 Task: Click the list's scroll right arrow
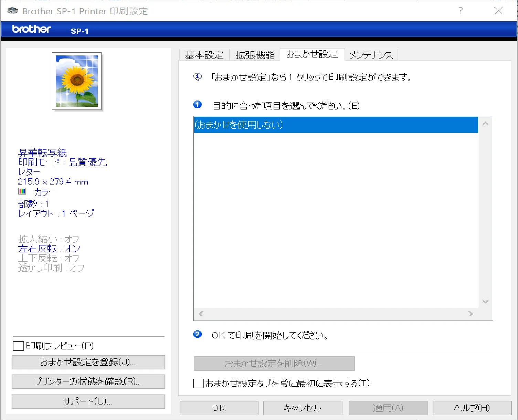pyautogui.click(x=471, y=314)
